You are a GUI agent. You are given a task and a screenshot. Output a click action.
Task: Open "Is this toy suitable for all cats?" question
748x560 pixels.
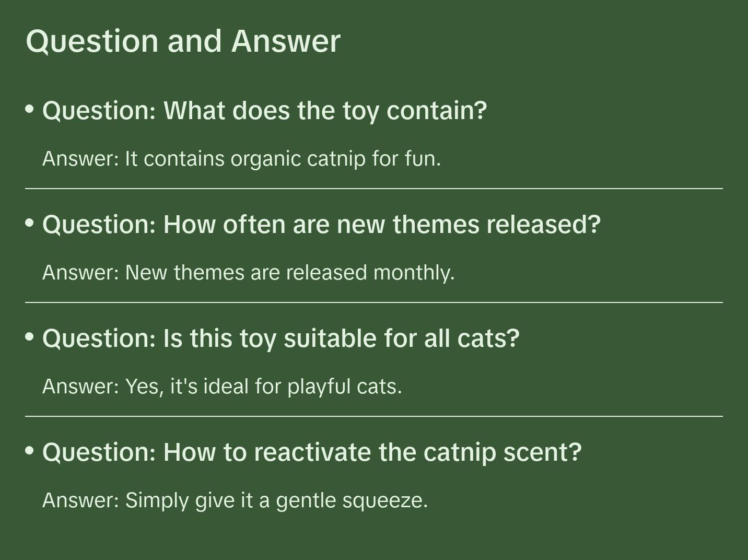coord(281,339)
